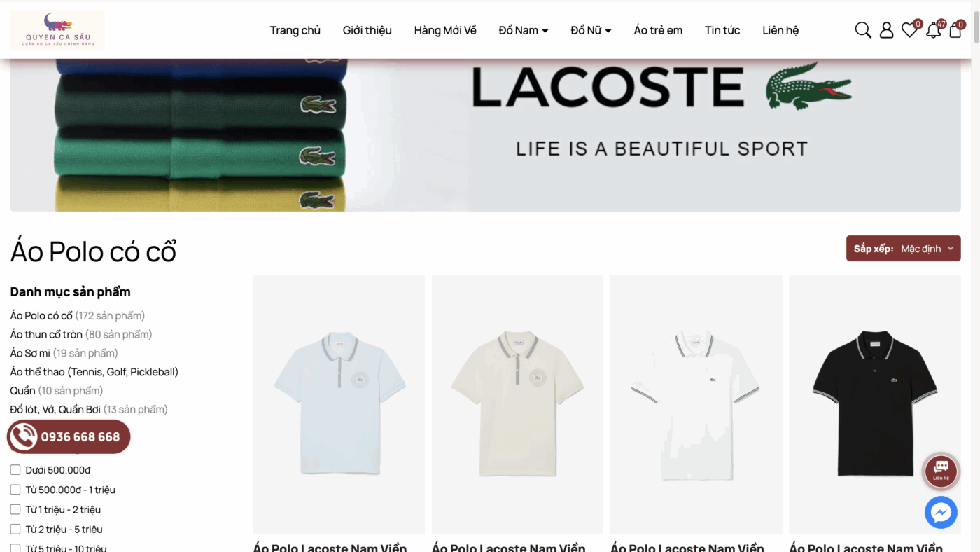Expand the Đồ Nam dropdown menu
This screenshot has height=552, width=980.
(x=524, y=30)
